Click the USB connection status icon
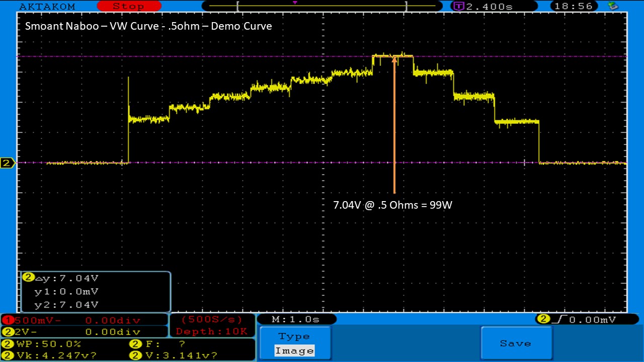 [613, 6]
